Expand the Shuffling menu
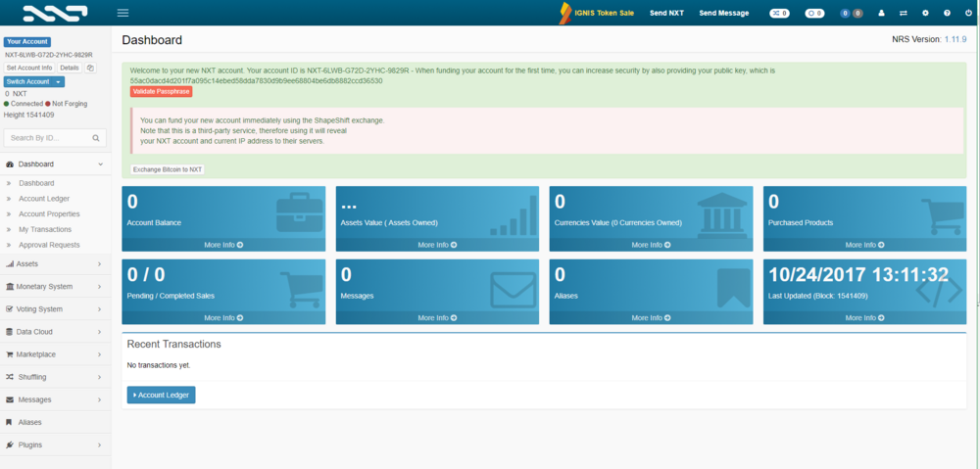Viewport: 980px width, 469px height. tap(56, 377)
